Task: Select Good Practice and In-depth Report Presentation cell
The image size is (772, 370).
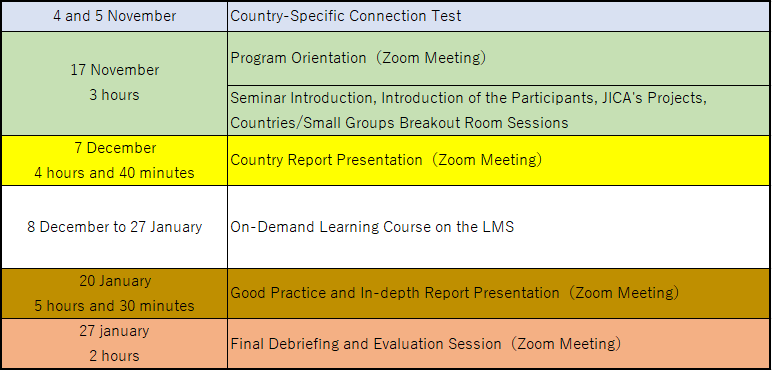Action: click(x=499, y=293)
